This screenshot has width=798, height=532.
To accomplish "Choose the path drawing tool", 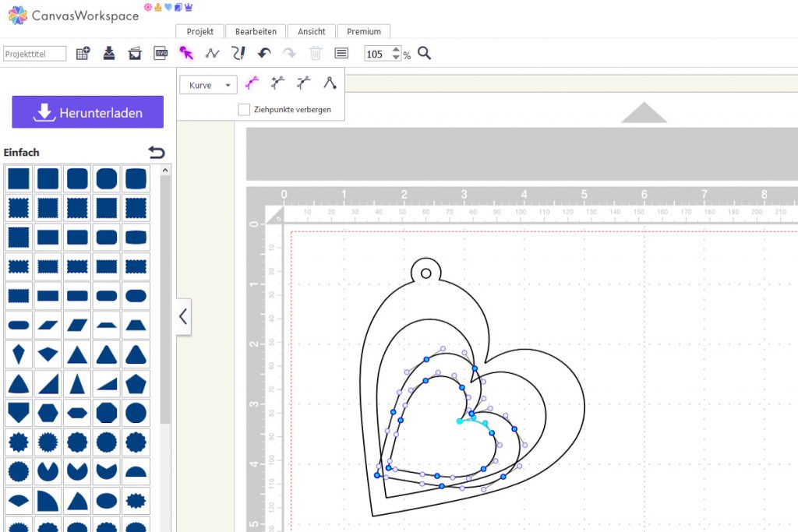I will pos(212,53).
